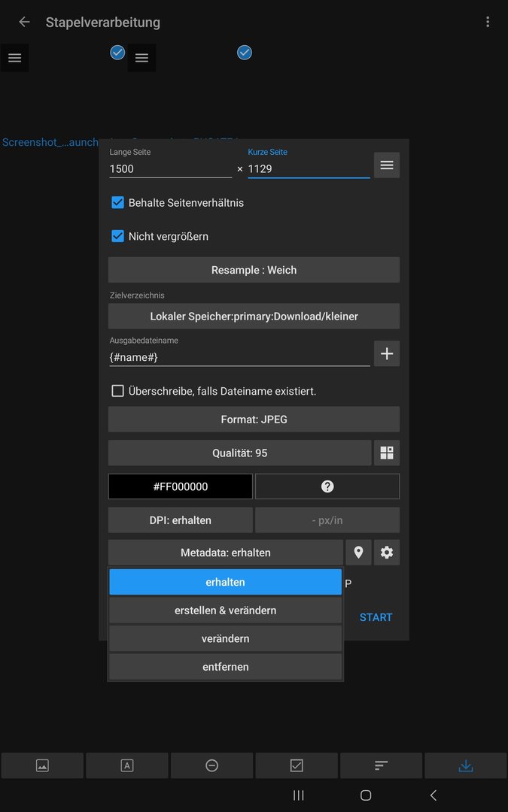Open the DPI: erhalten selector
The height and width of the screenshot is (812, 508).
coord(181,520)
